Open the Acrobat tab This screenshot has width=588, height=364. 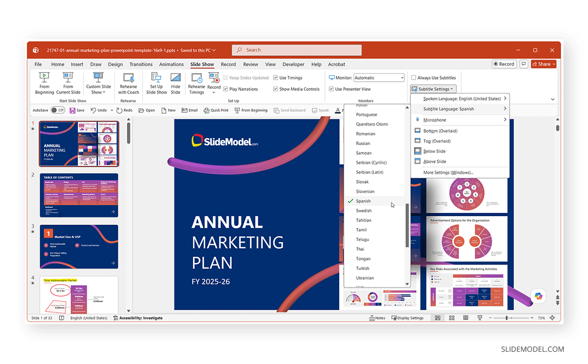point(337,64)
